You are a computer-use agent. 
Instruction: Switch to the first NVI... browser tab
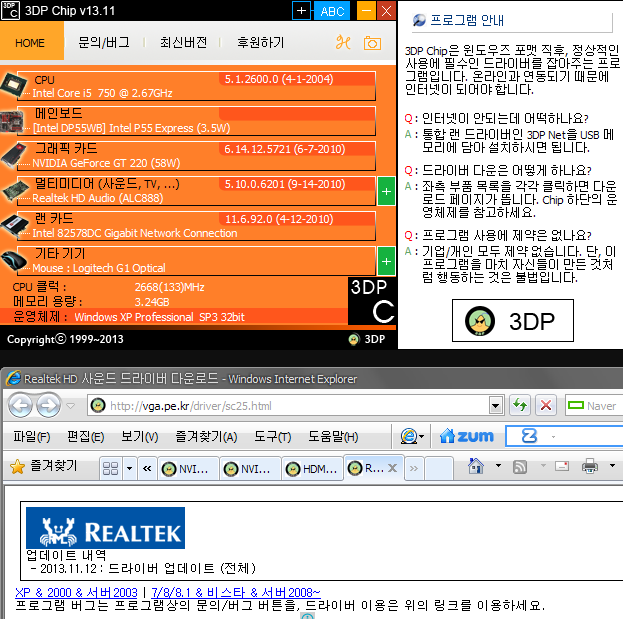click(188, 469)
